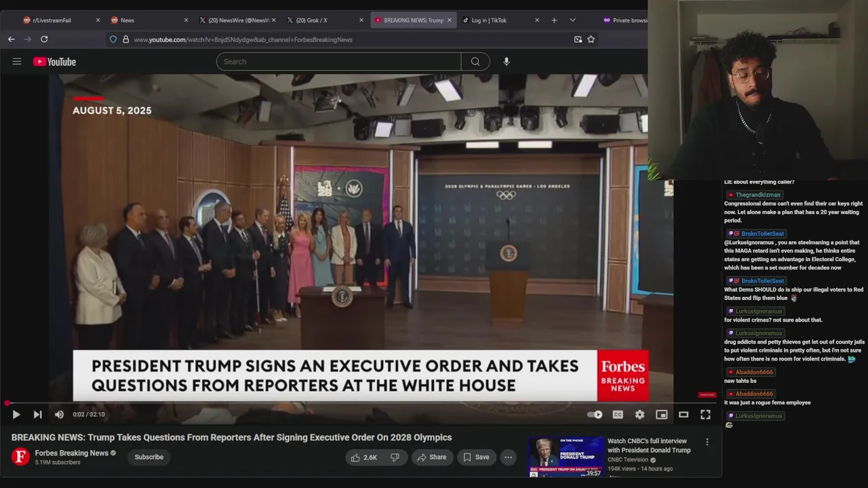The image size is (868, 488).
Task: Open CNBC full interview video title
Action: click(649, 446)
